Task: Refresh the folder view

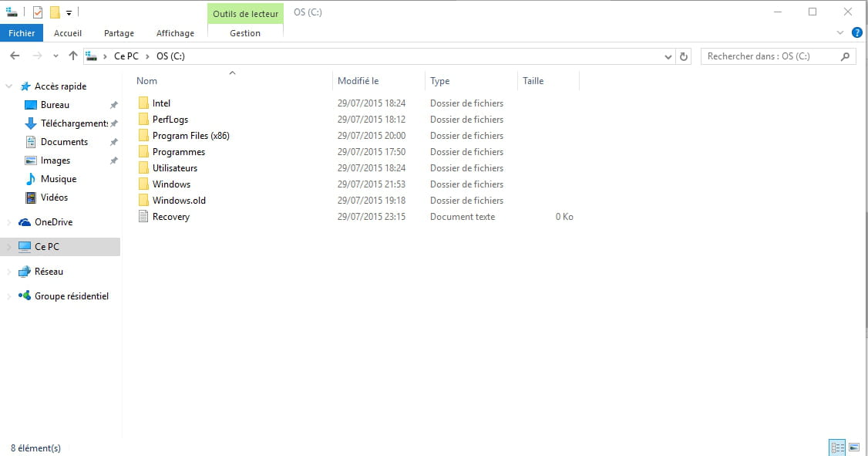Action: (x=684, y=56)
